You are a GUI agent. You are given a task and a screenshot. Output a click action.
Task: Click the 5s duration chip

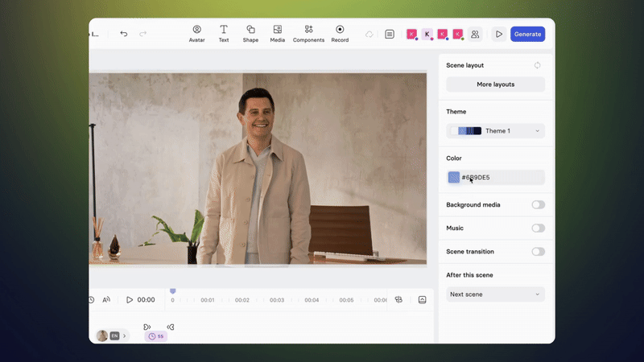coord(156,336)
